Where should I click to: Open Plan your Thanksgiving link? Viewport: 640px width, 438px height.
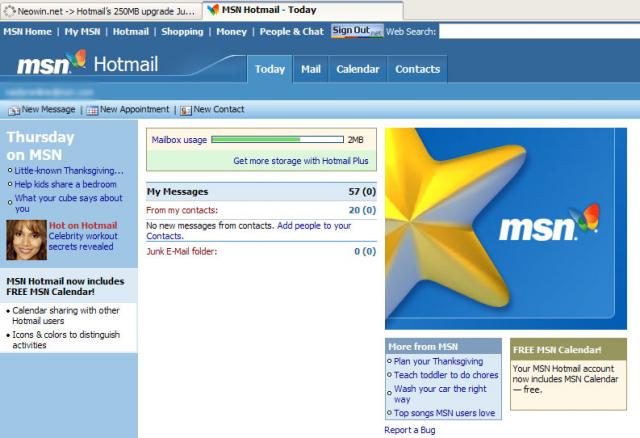(438, 361)
